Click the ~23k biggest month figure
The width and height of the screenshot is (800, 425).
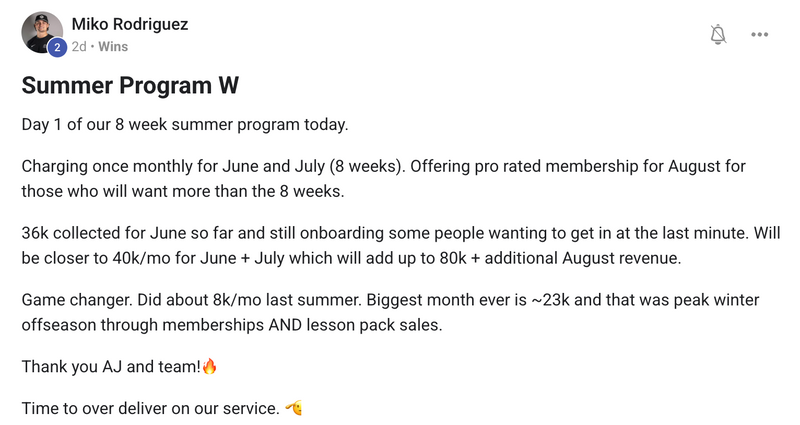pos(550,299)
